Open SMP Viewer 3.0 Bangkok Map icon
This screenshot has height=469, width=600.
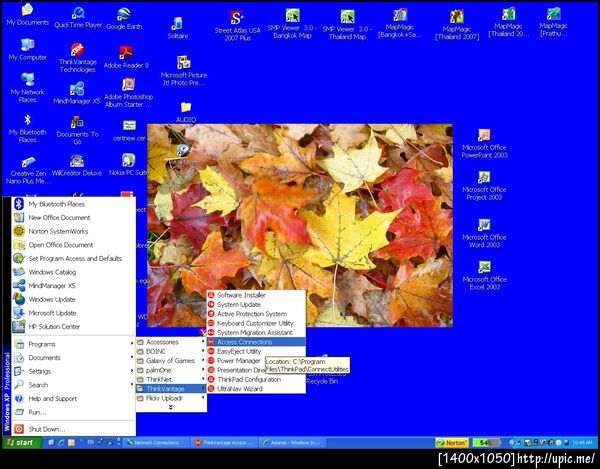(x=292, y=24)
